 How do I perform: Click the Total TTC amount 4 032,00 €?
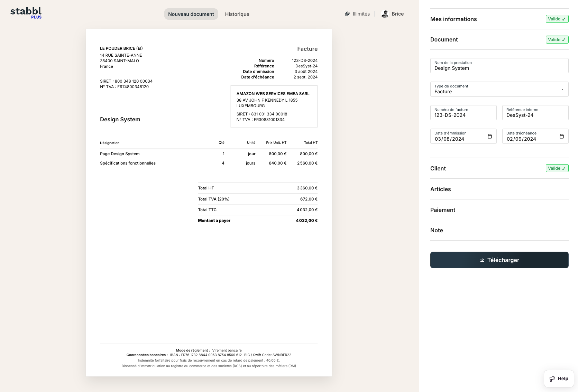tap(307, 210)
